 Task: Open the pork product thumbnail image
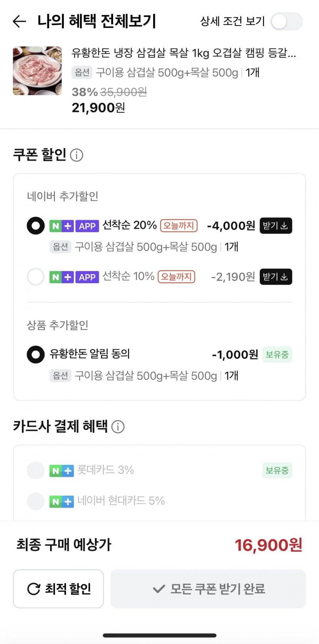(37, 71)
